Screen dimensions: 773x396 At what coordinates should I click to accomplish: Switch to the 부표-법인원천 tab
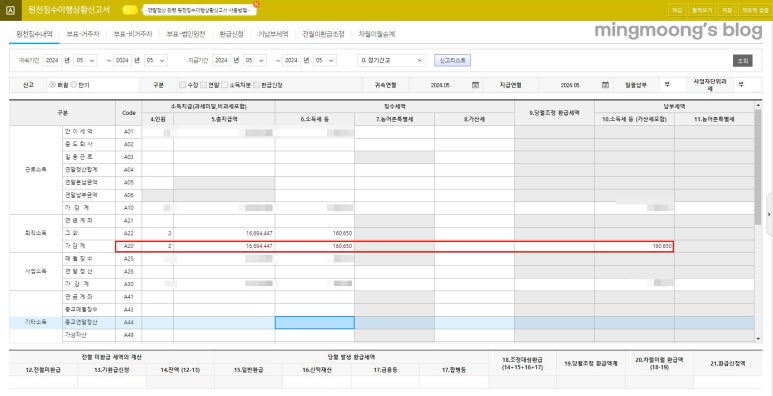pos(186,34)
